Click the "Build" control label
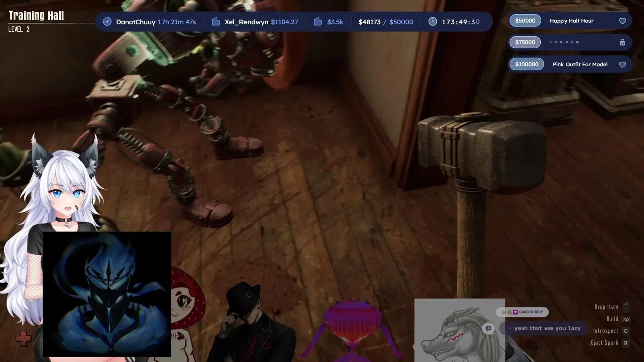The width and height of the screenshot is (644, 362). [612, 319]
